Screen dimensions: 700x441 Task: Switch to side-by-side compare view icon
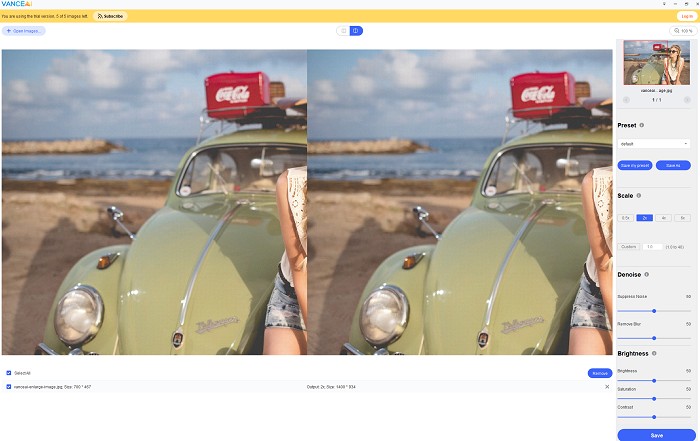coord(356,31)
